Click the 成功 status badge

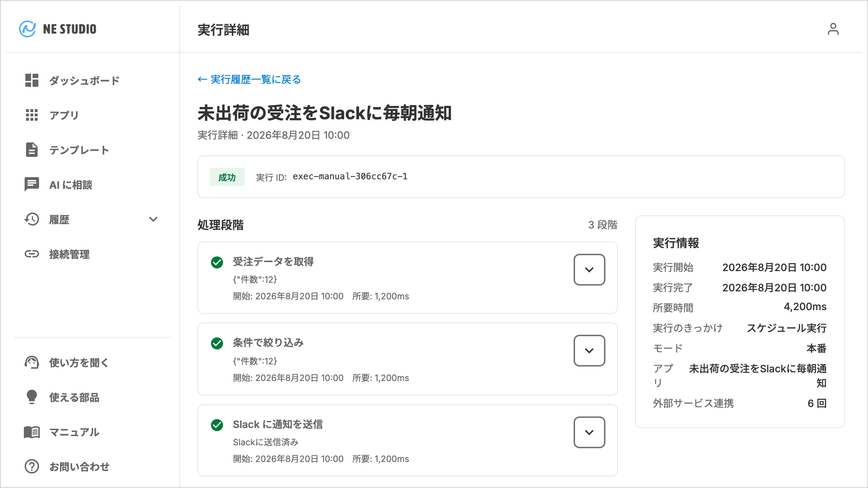click(x=227, y=177)
